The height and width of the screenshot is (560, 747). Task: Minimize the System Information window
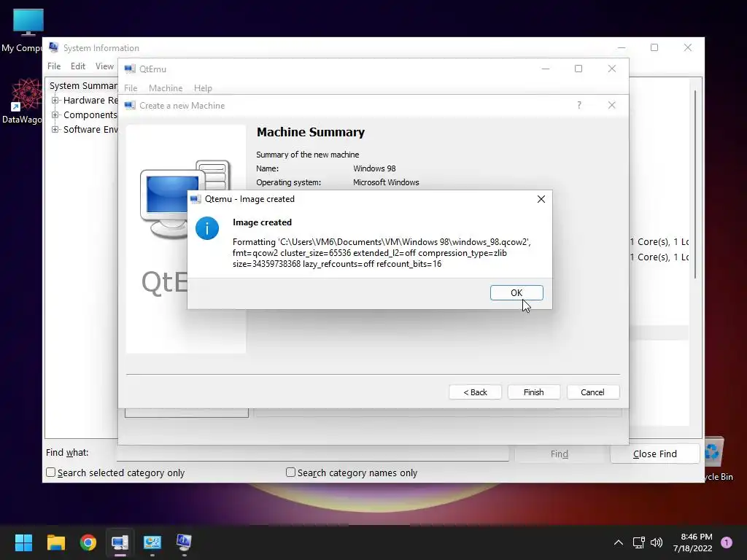coord(622,47)
